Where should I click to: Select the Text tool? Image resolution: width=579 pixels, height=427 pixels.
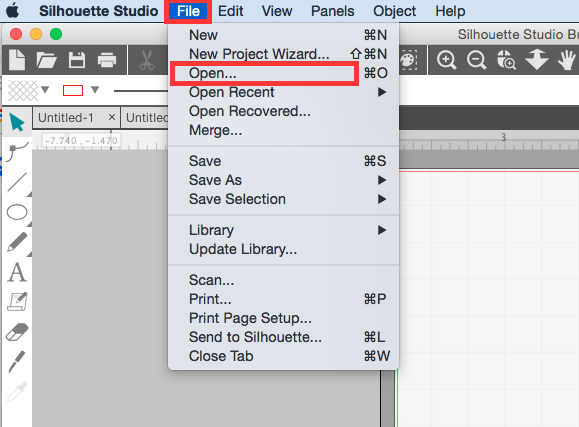click(x=17, y=273)
